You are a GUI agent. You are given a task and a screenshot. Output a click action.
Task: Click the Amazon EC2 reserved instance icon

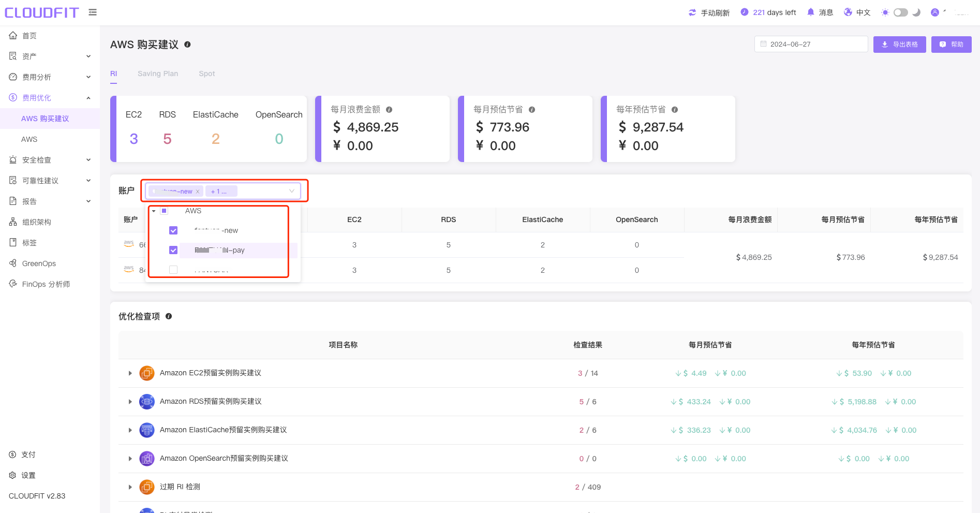147,373
